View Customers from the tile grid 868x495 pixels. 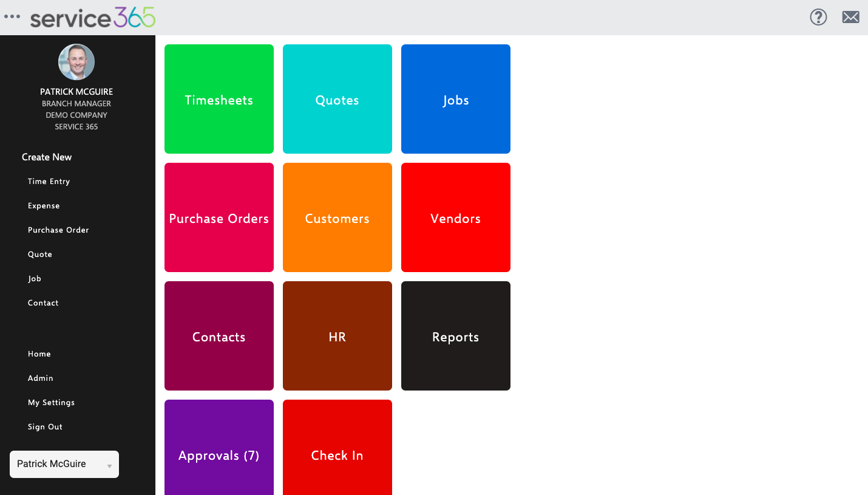click(337, 217)
